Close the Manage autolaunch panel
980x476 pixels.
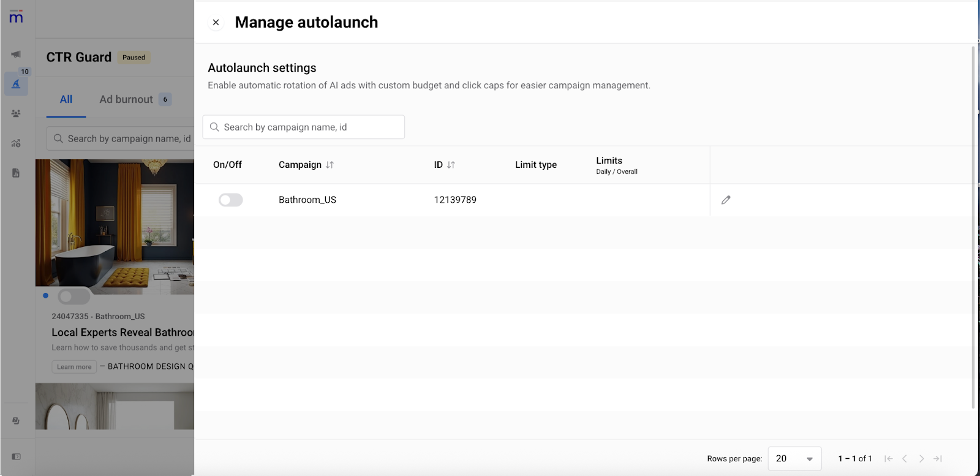pyautogui.click(x=216, y=23)
